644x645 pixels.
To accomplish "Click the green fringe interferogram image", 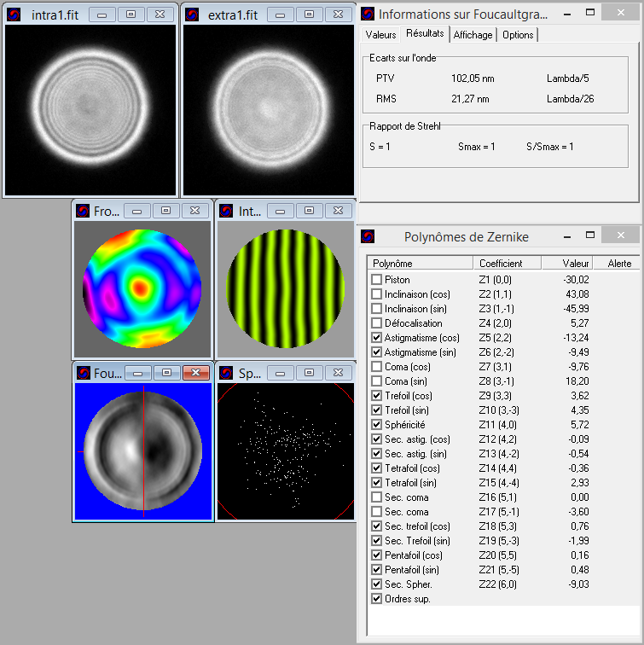I will coord(286,288).
